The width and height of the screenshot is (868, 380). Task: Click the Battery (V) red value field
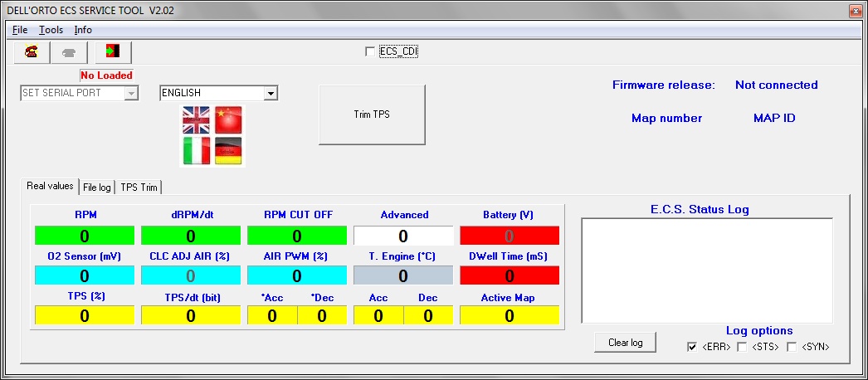(510, 236)
